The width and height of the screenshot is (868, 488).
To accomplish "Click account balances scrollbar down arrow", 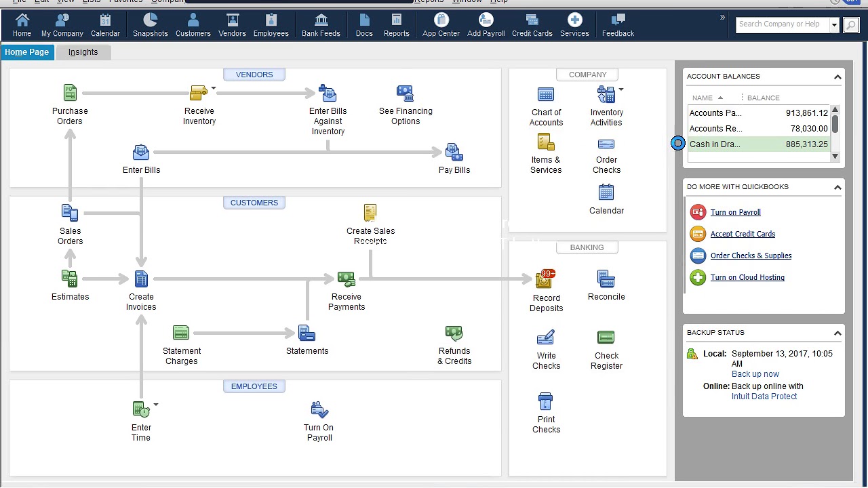I will (x=835, y=157).
